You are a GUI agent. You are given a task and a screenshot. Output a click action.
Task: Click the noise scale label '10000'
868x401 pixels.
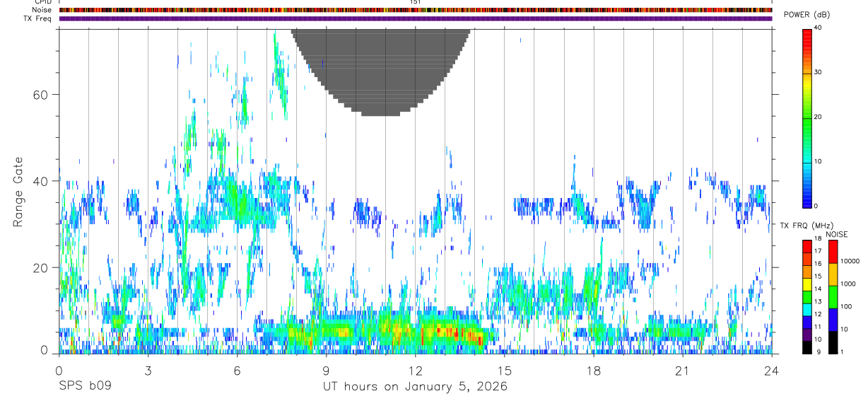(x=849, y=261)
